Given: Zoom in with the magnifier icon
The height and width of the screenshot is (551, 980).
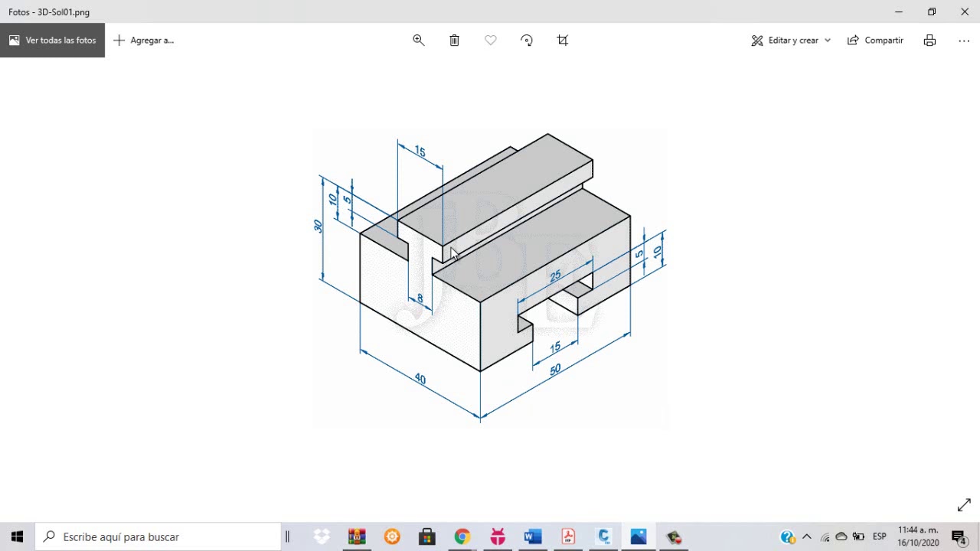Looking at the screenshot, I should [x=419, y=41].
